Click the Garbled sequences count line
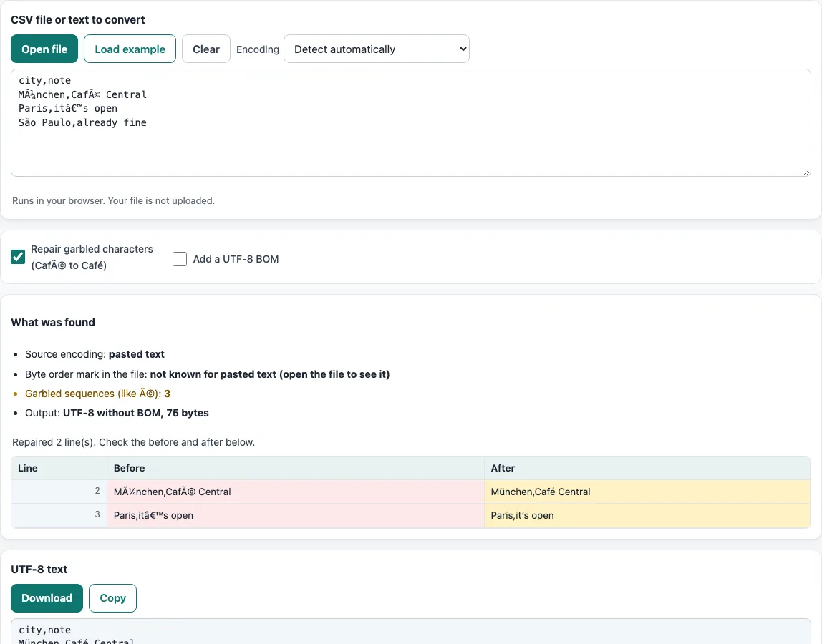This screenshot has height=644, width=822. tap(97, 394)
